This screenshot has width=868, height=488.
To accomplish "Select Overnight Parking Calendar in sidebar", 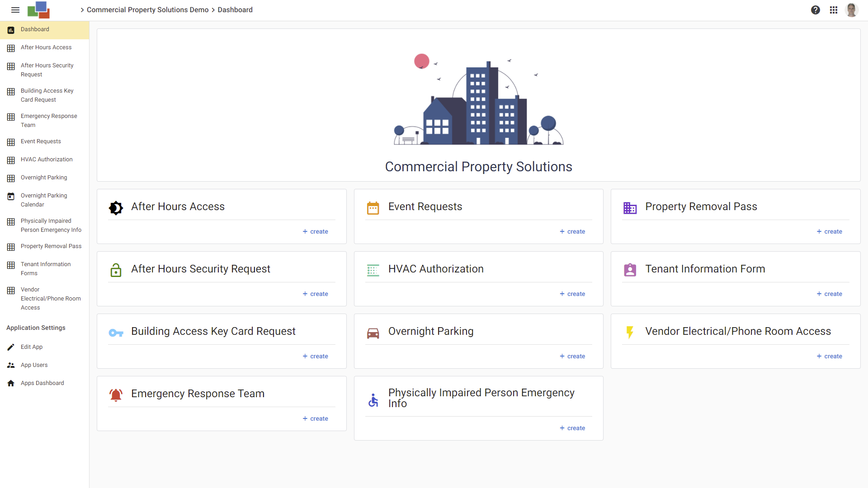I will tap(44, 200).
